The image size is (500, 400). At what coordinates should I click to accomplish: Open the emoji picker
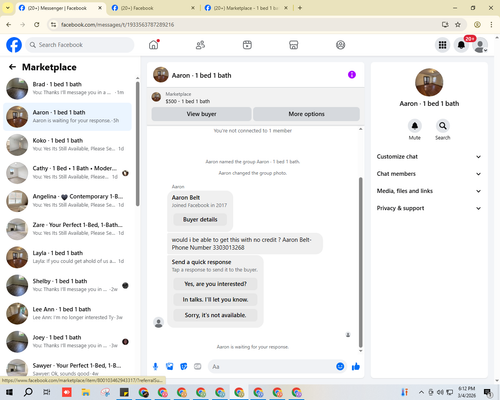[340, 367]
